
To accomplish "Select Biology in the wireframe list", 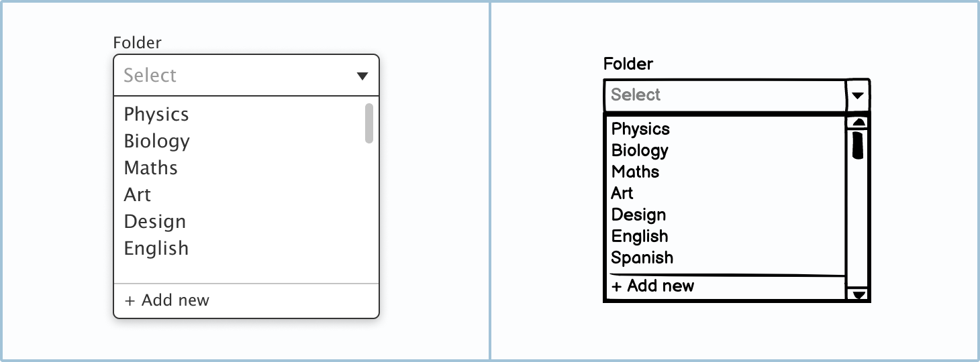I will pos(640,150).
